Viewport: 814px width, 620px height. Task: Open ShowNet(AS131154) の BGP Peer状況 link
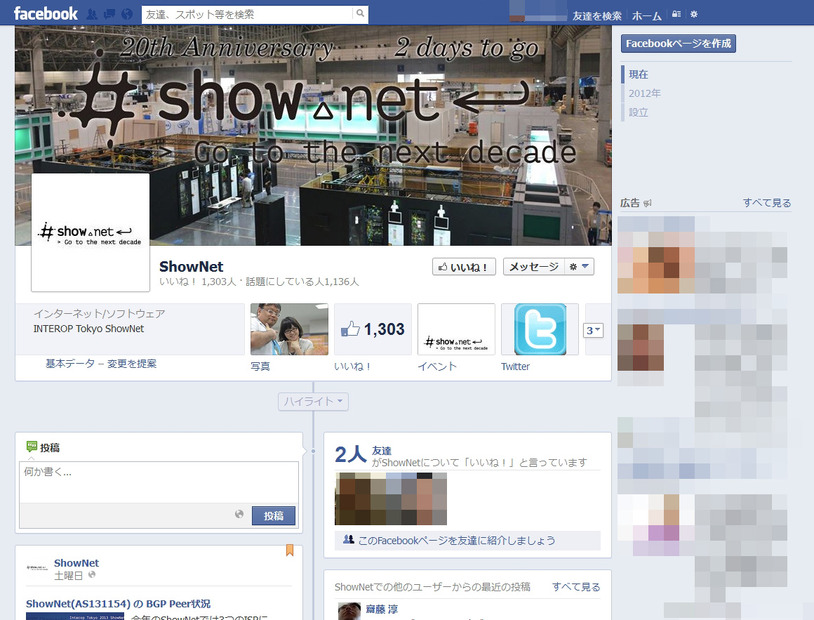pyautogui.click(x=118, y=604)
